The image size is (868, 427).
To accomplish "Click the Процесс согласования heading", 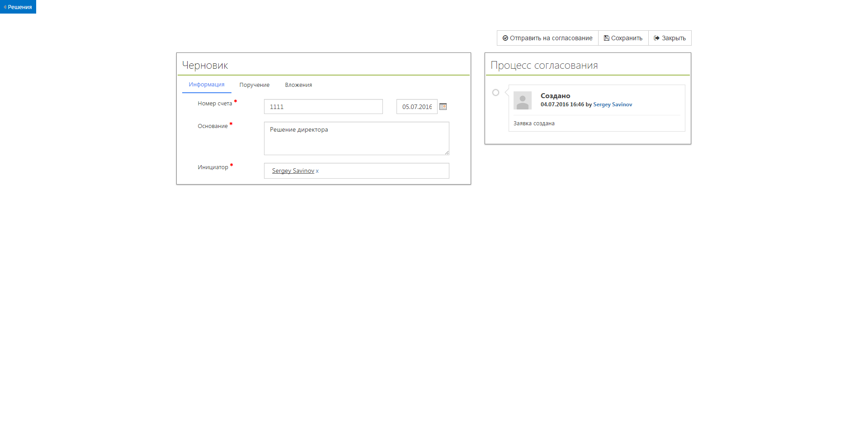I will 544,66.
